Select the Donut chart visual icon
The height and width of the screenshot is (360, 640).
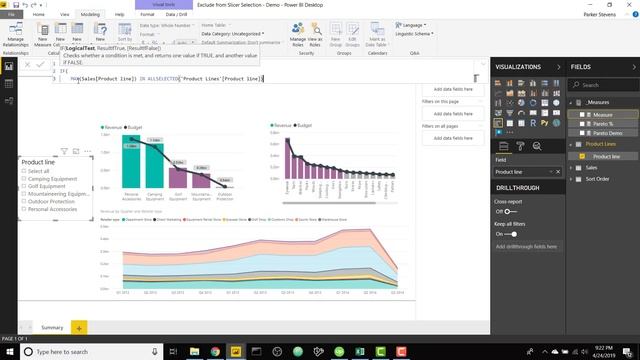coord(533,103)
